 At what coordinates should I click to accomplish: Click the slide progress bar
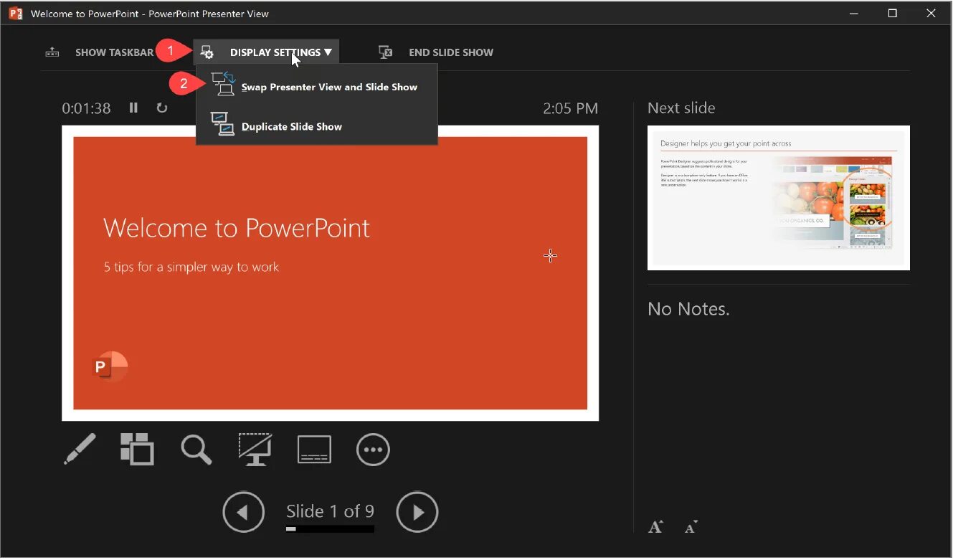(330, 529)
